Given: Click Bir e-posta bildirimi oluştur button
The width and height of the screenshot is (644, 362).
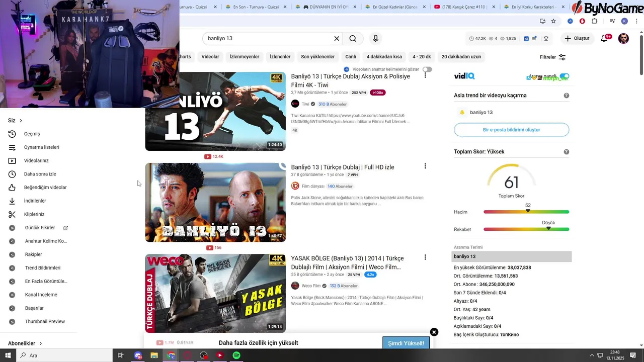Looking at the screenshot, I should tap(512, 130).
